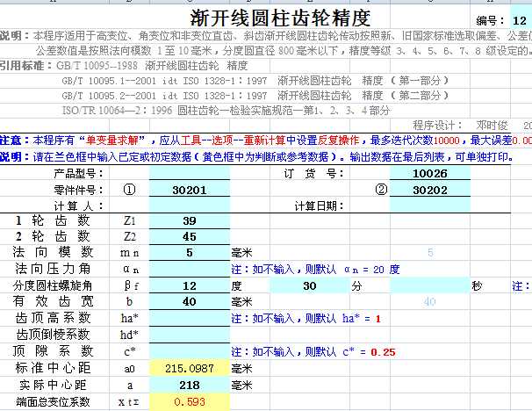Select helix angle degrees cell 12
Screen dimensions: 532x411
190,285
